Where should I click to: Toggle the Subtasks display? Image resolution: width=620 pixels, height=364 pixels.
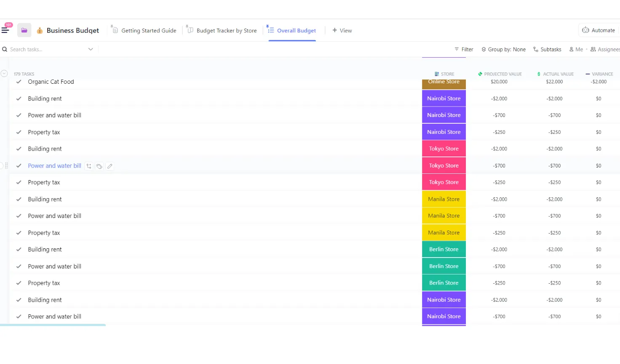[x=547, y=49]
